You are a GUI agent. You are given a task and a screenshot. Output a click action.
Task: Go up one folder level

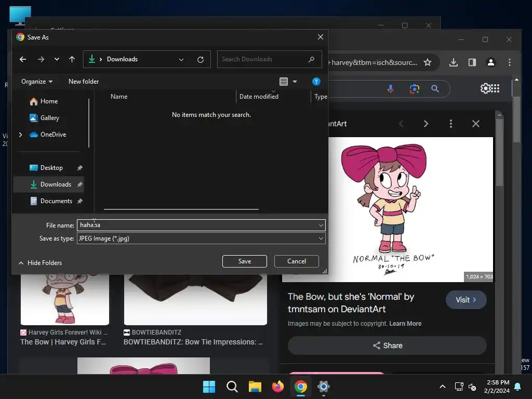72,59
